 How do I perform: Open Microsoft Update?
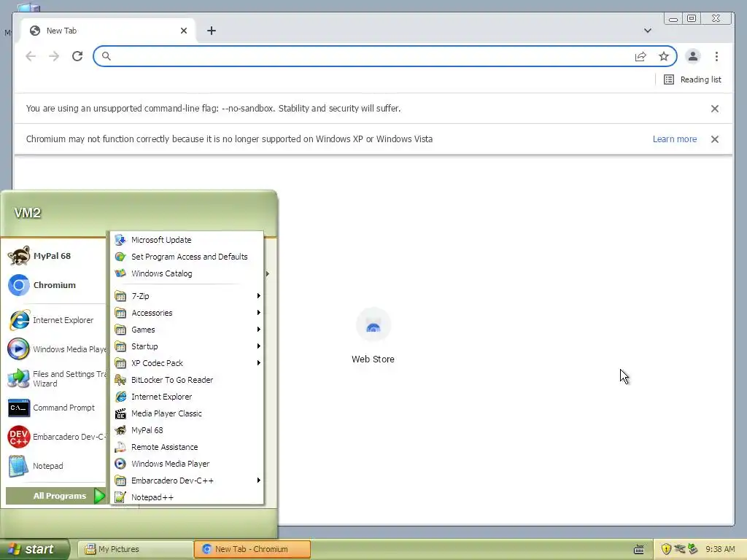tap(187, 240)
